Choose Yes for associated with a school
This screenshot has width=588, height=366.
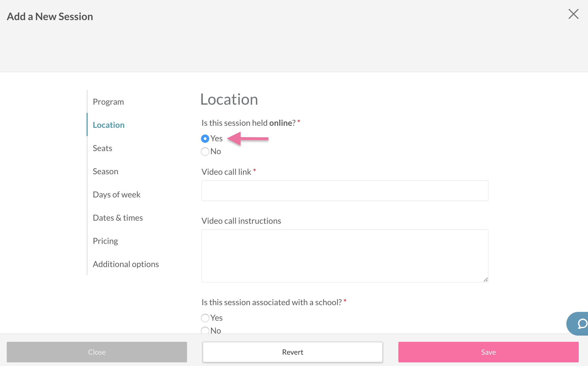click(205, 318)
